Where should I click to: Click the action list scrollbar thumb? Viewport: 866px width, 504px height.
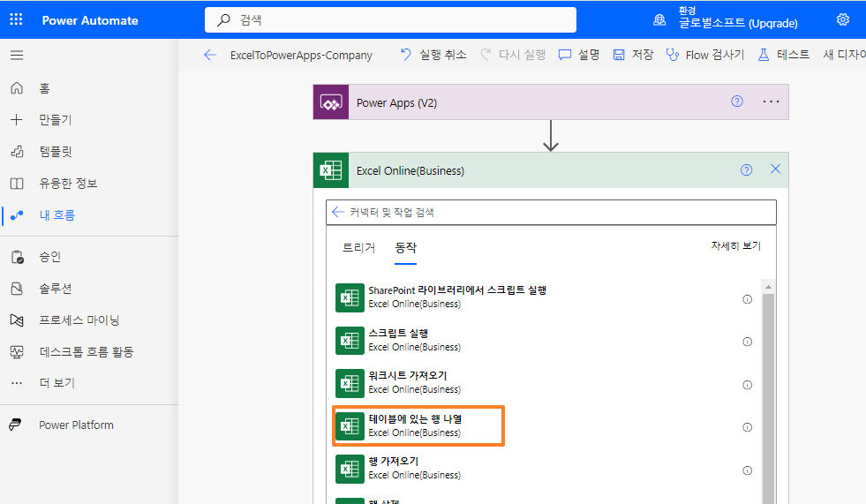(x=768, y=399)
